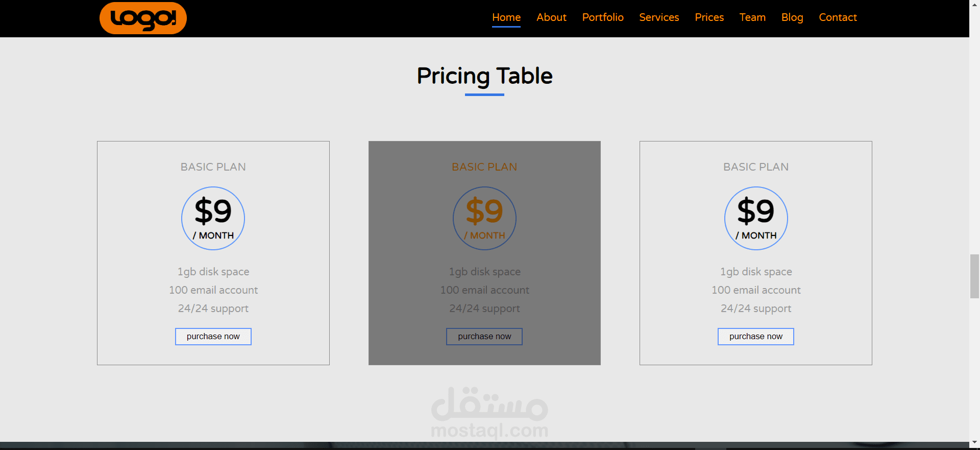Click purchase now in the highlighted middle card
This screenshot has height=450, width=980.
484,337
